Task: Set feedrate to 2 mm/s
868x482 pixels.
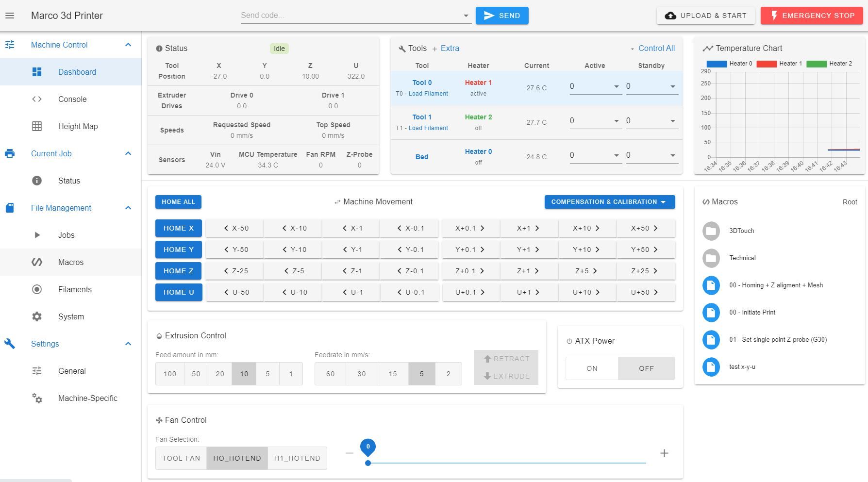Action: pos(448,374)
